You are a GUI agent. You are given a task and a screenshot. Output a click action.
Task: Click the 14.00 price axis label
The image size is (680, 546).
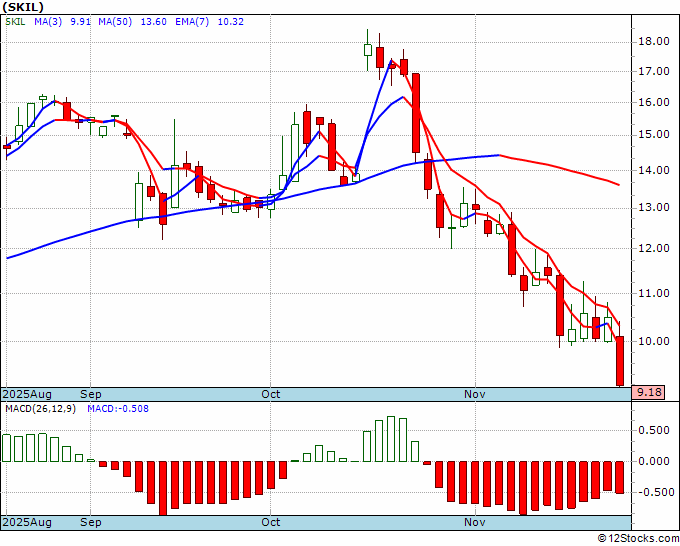(x=654, y=170)
